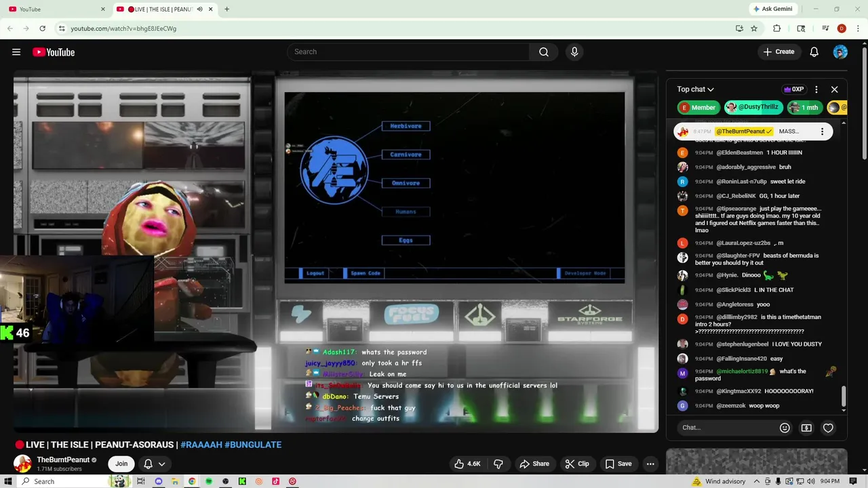Open Chrome media controls music icon
Screen dimensions: 868x488
coord(825,28)
